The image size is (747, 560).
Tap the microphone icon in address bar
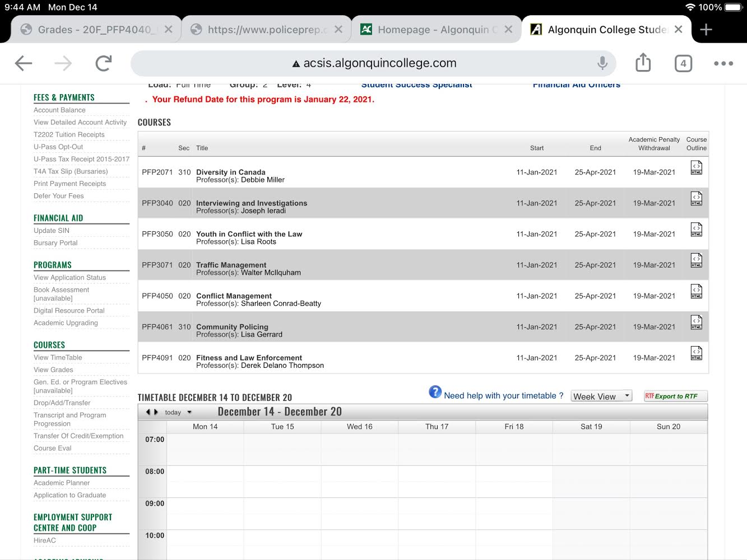602,63
